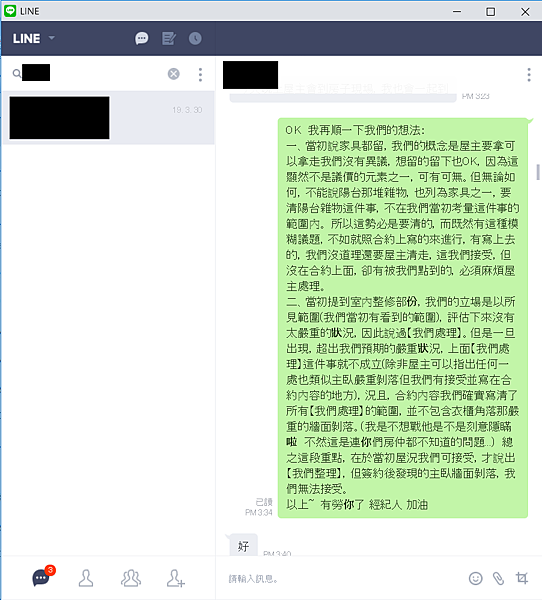Viewport: 542px width, 600px height.
Task: Start screen capture with the crop icon
Action: [x=522, y=578]
